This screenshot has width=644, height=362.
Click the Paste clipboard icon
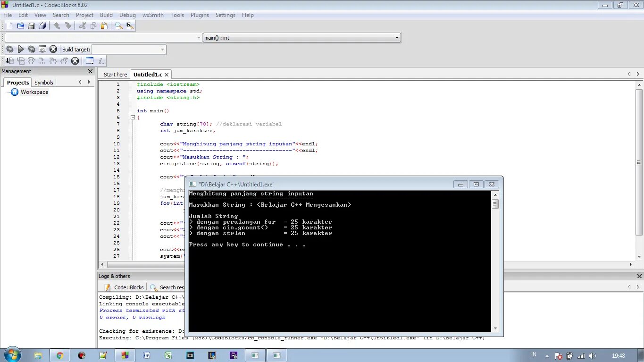[x=104, y=26]
